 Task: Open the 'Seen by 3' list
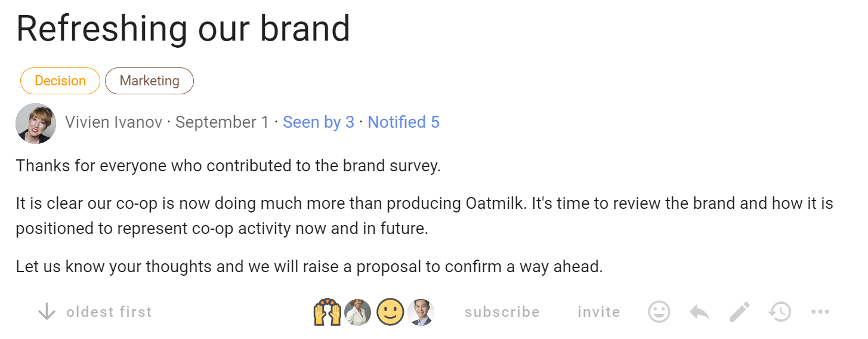[x=318, y=122]
